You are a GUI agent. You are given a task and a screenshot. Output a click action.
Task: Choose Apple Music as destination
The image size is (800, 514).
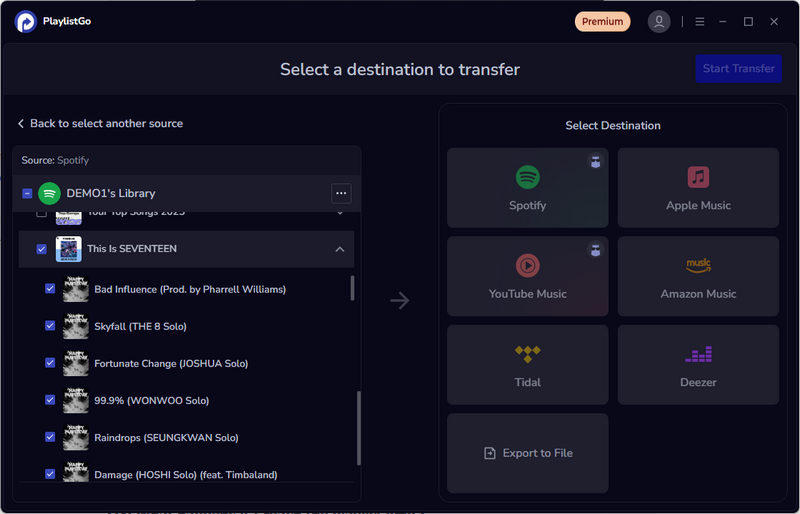[698, 188]
